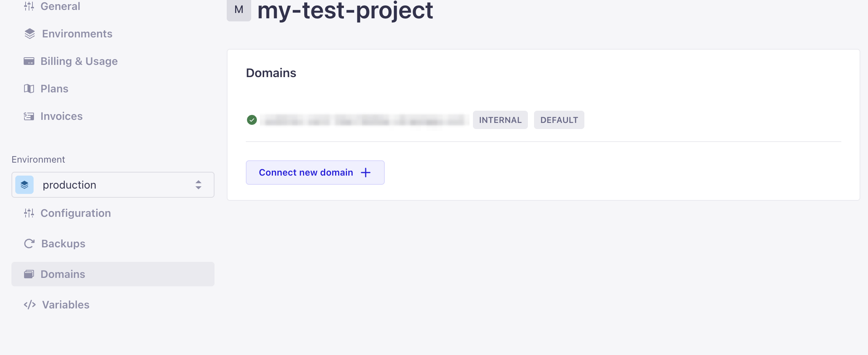Click the green domain status checkmark

[252, 120]
